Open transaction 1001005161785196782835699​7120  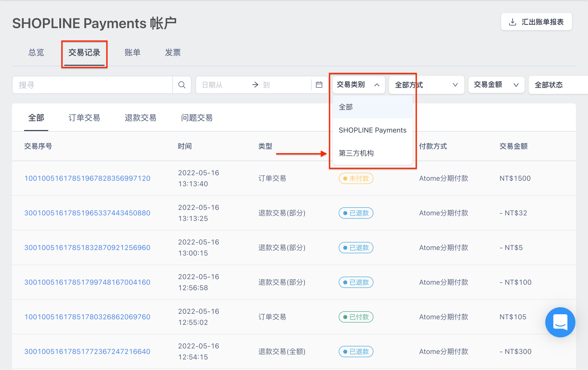click(87, 178)
